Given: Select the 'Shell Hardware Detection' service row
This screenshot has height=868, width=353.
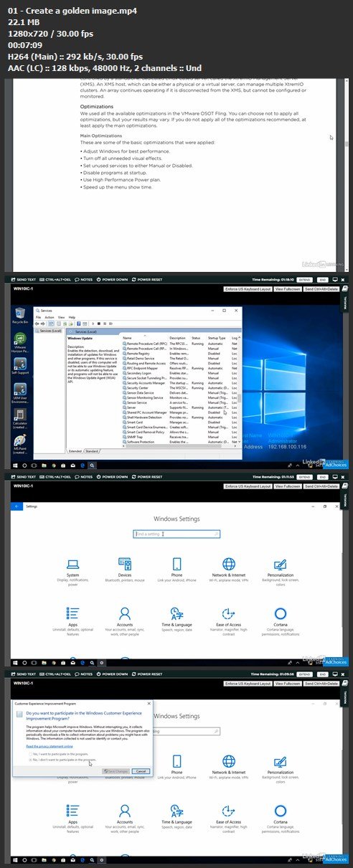Looking at the screenshot, I should (x=181, y=418).
